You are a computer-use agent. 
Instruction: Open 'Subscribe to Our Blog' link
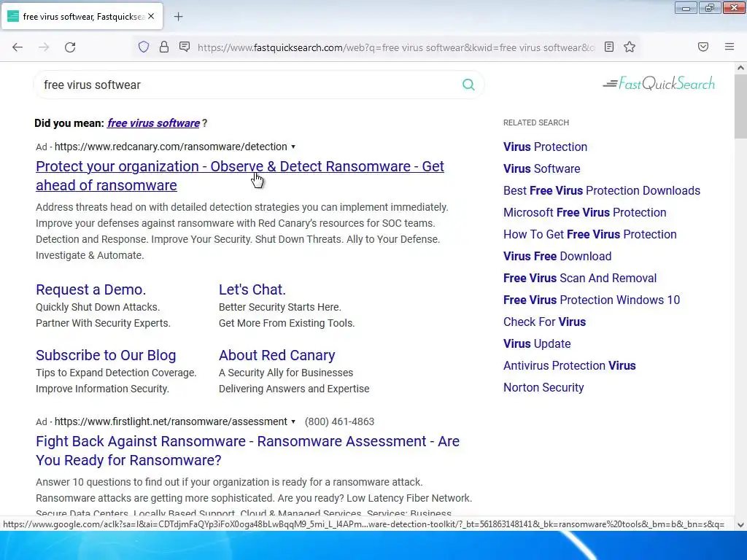pos(106,355)
